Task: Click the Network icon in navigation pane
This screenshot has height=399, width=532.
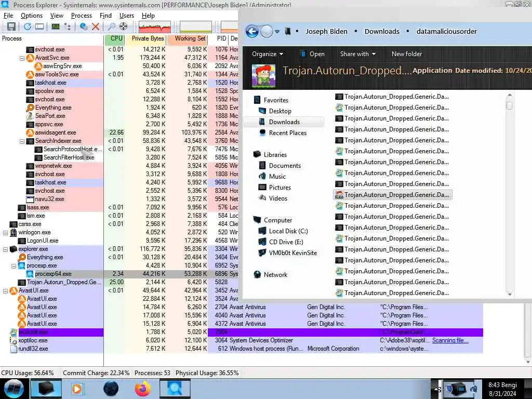Action: pos(257,274)
